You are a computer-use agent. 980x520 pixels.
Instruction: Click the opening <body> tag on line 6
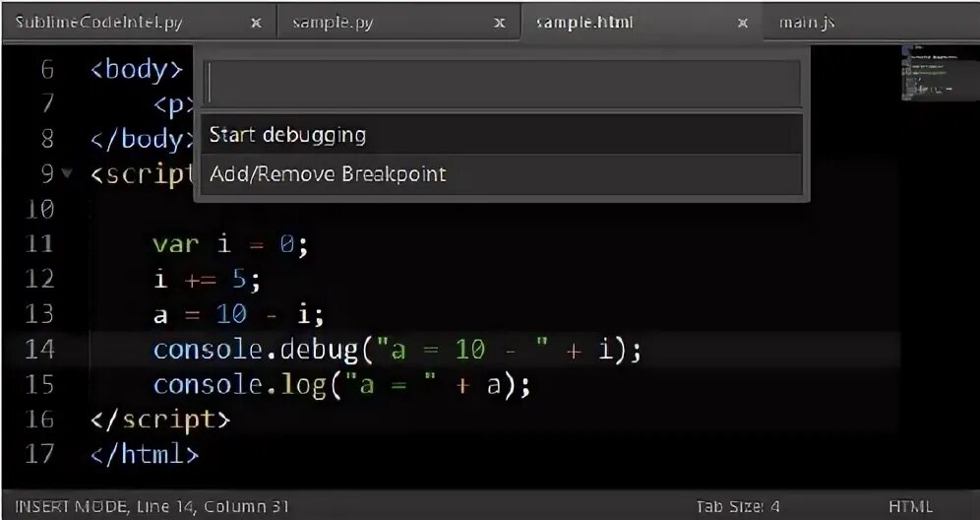(137, 69)
